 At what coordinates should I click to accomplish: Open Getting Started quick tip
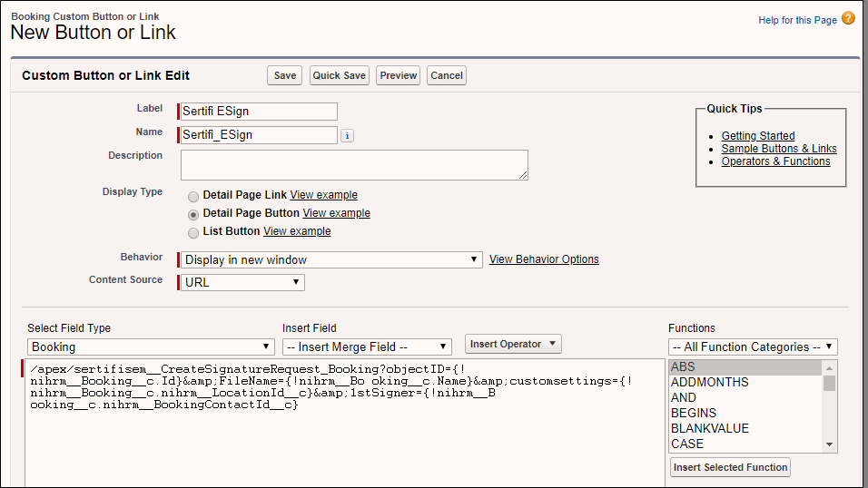coord(758,135)
